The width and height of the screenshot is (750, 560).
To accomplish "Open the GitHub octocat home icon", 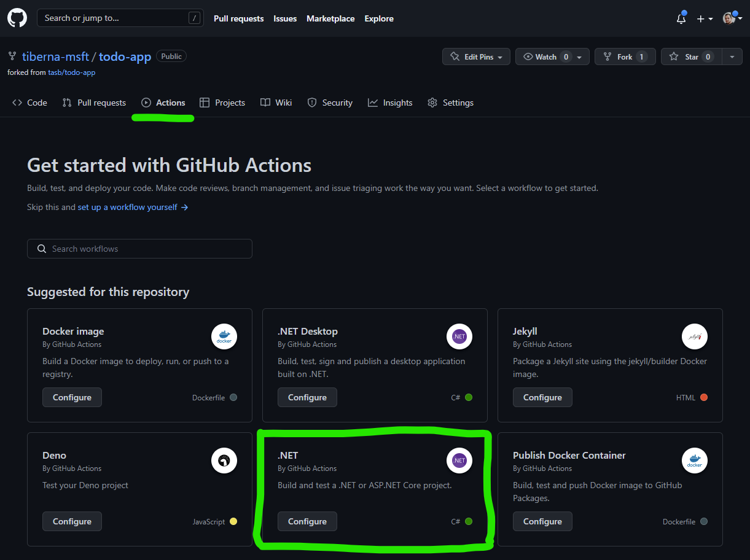I will [17, 18].
